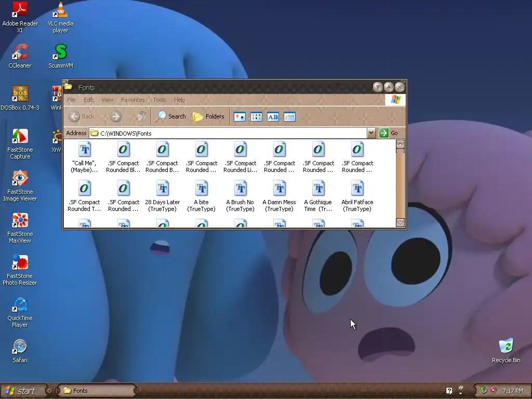The width and height of the screenshot is (532, 399).
Task: Open the View menu
Action: click(107, 100)
